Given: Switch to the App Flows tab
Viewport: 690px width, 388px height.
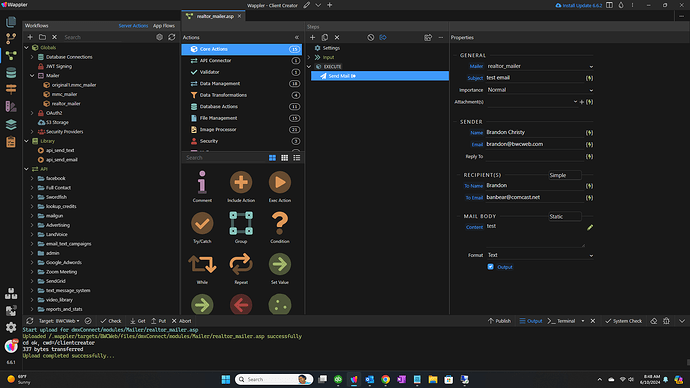Looking at the screenshot, I should coord(164,26).
